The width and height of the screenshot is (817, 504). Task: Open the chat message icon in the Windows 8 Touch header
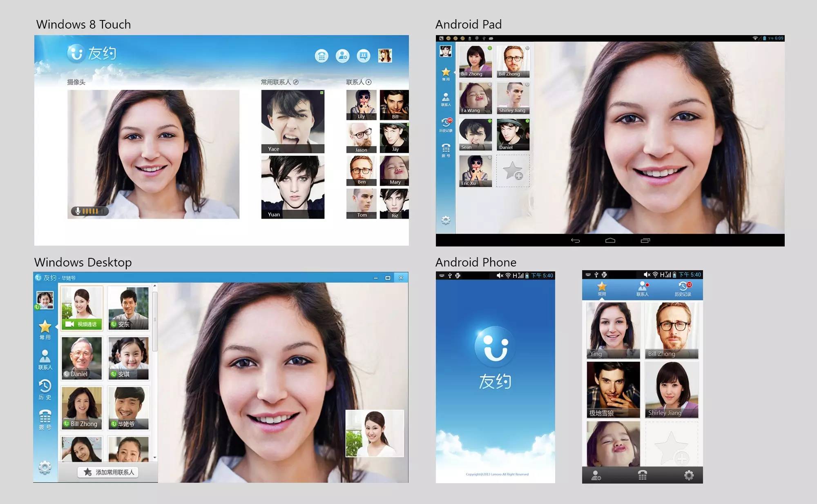click(x=363, y=56)
